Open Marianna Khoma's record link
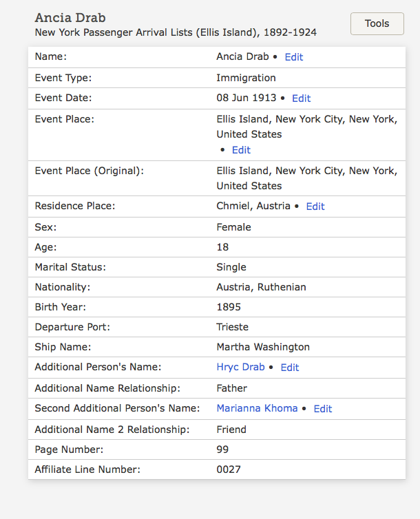Viewport: 420px width, 519px height. tap(257, 409)
